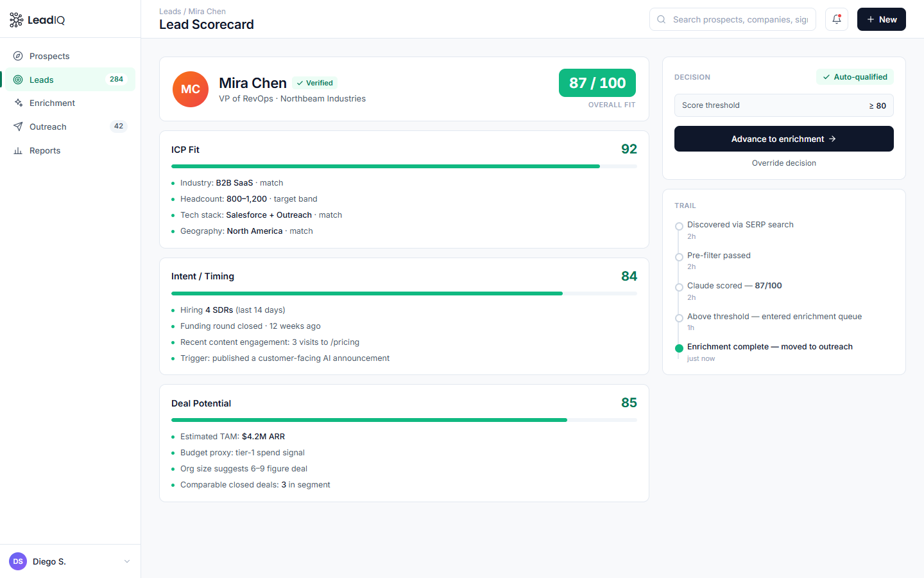Viewport: 924px width, 578px height.
Task: Click the Reports bar chart icon
Action: (x=18, y=150)
